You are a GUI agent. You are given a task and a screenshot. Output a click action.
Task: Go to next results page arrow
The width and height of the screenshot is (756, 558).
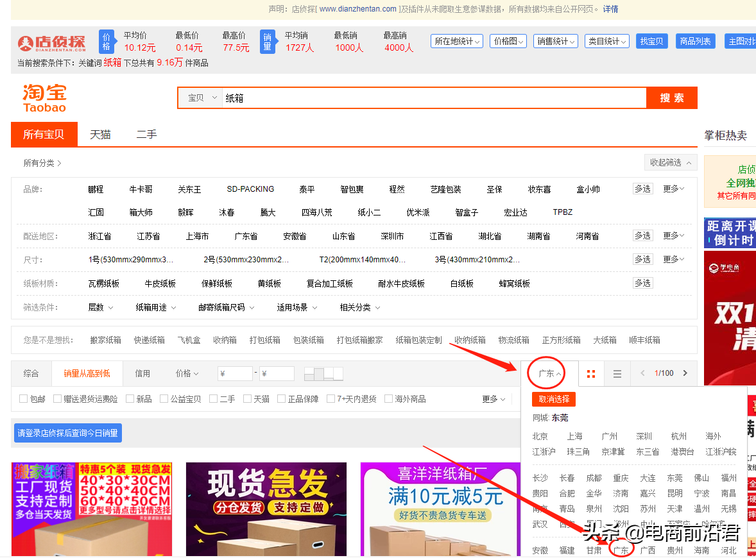pos(685,373)
